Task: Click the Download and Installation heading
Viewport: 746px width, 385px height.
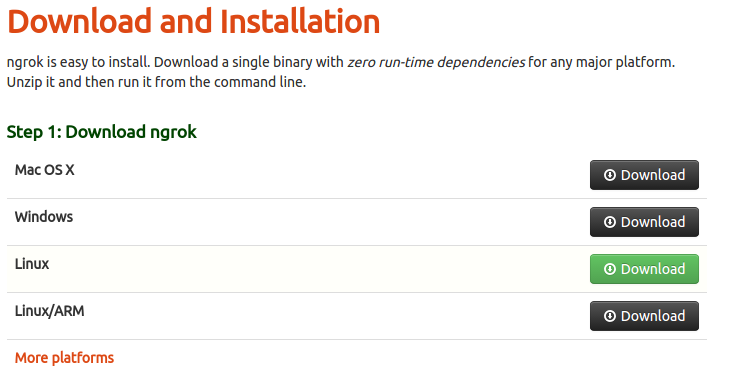Action: 194,22
